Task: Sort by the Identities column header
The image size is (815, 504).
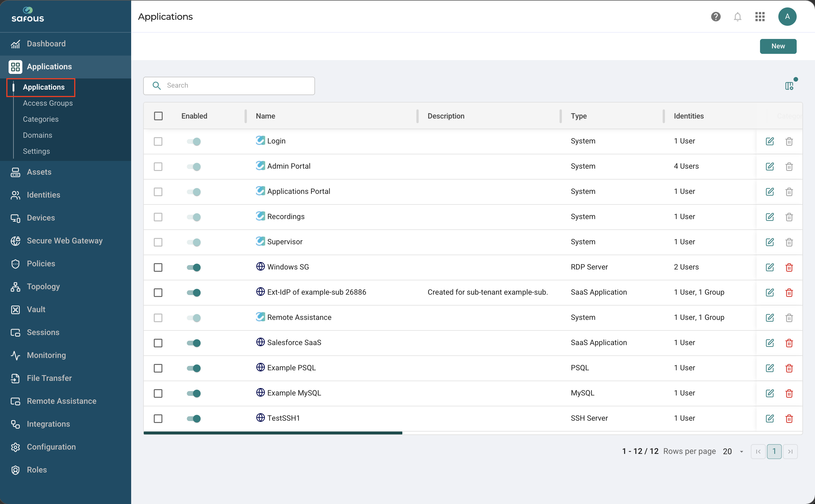Action: coord(688,116)
